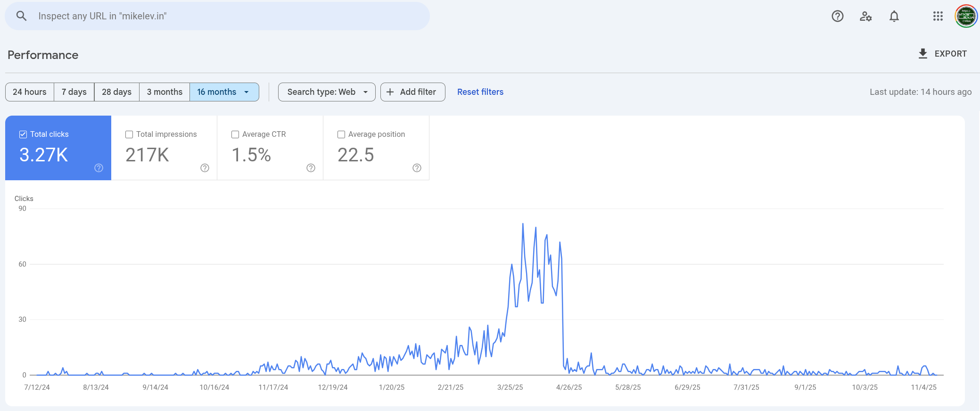Click the help icon on Total impressions card

205,168
